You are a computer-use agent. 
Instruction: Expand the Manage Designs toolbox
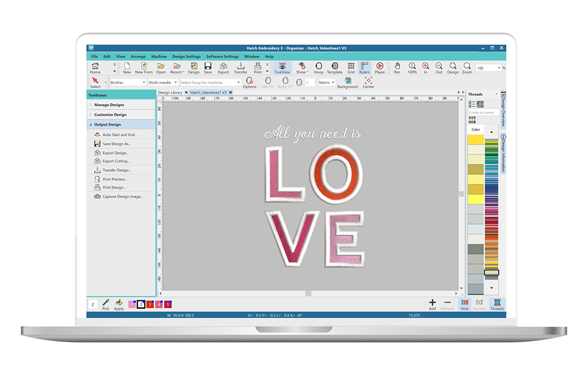[x=109, y=105]
